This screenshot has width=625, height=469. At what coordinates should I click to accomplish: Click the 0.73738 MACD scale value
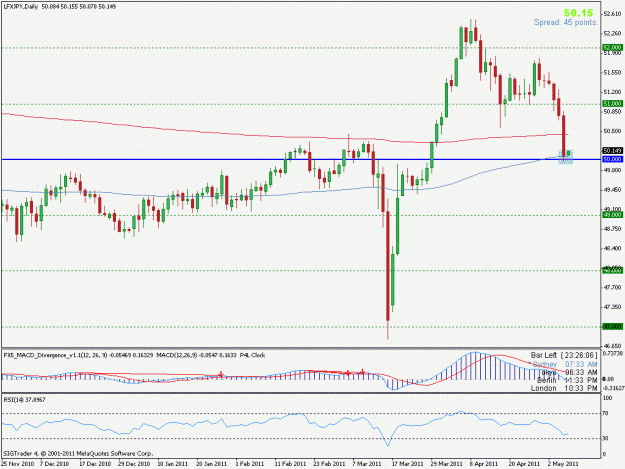point(613,353)
